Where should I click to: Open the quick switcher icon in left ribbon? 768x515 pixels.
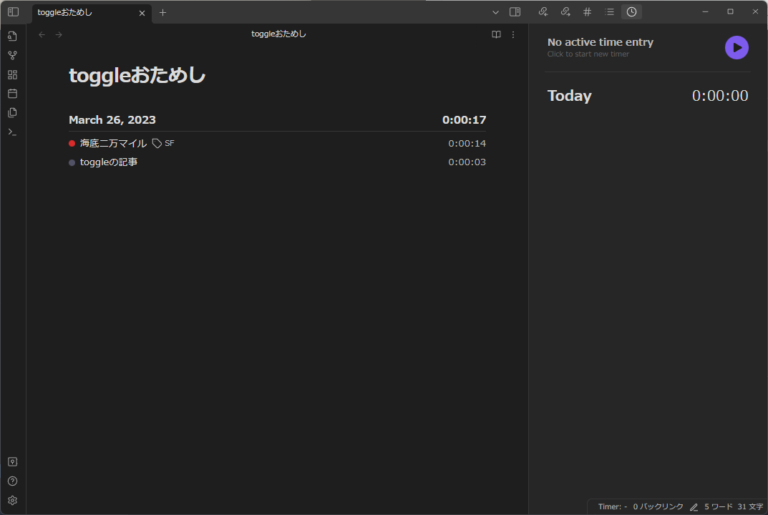pyautogui.click(x=12, y=36)
